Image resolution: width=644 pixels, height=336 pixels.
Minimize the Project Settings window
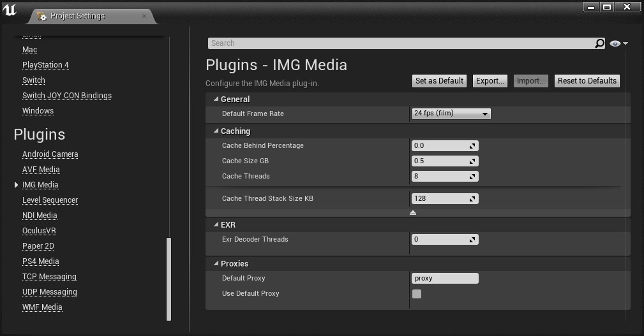click(591, 7)
